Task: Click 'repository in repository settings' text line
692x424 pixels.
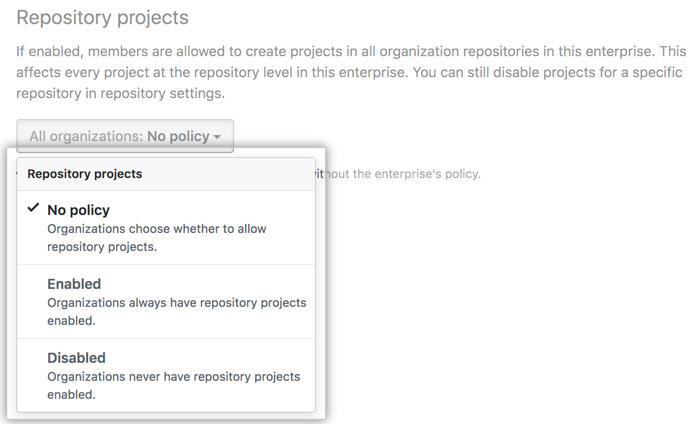Action: (120, 95)
